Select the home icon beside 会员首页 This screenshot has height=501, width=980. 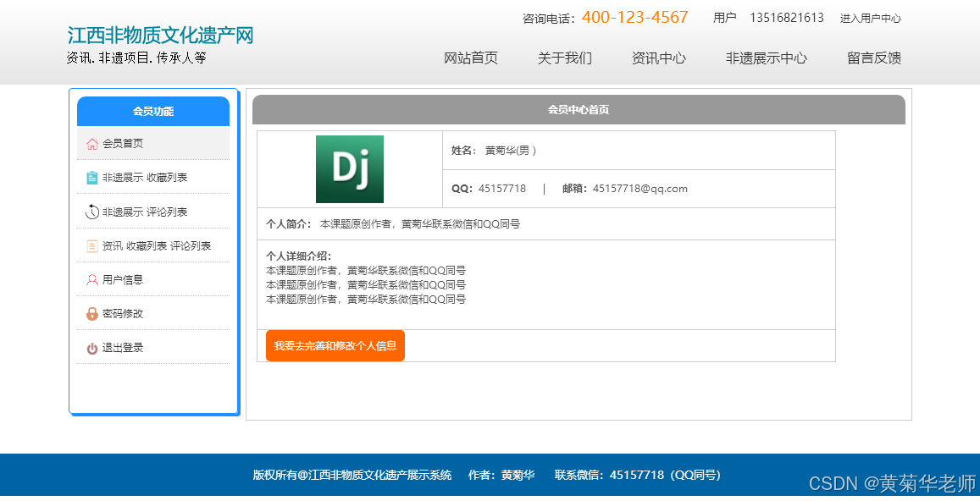[93, 143]
